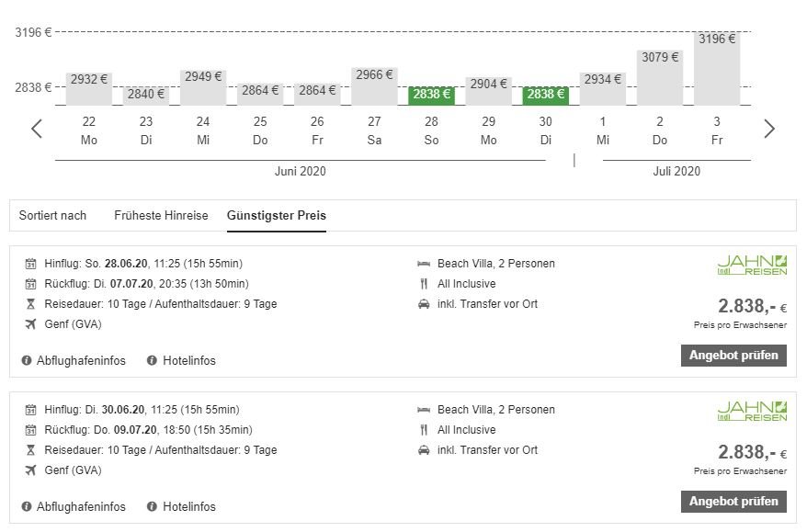The width and height of the screenshot is (807, 532).
Task: Click info icon beside first Abflughafeninfos
Action: 26,361
